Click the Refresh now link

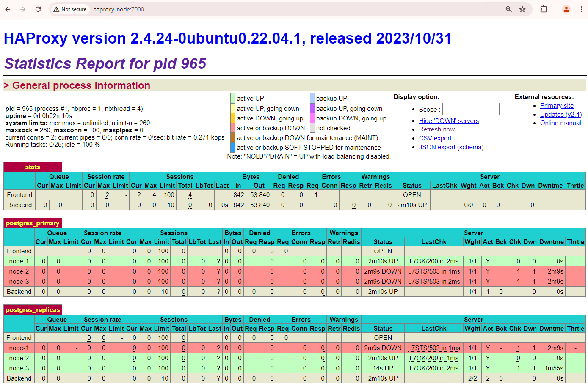[x=436, y=129]
